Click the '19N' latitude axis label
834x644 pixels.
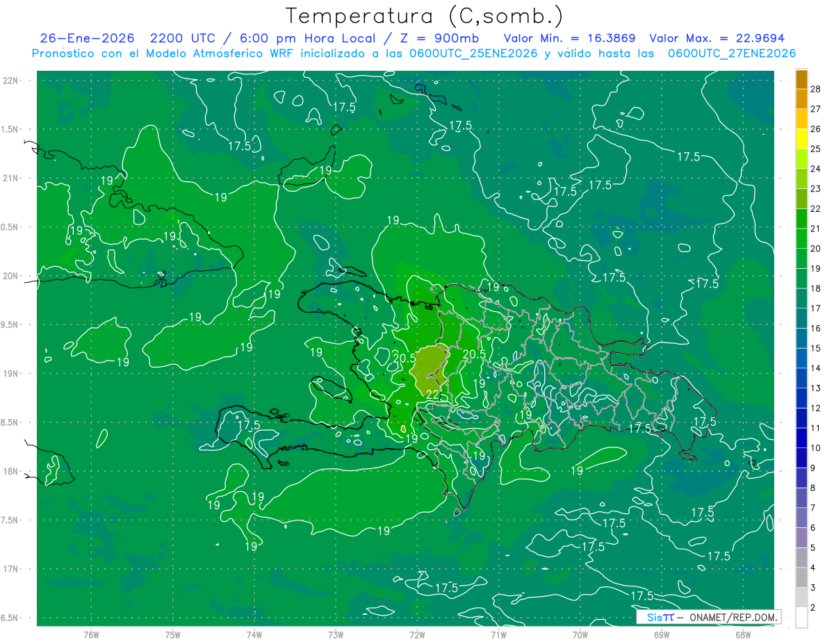(10, 374)
